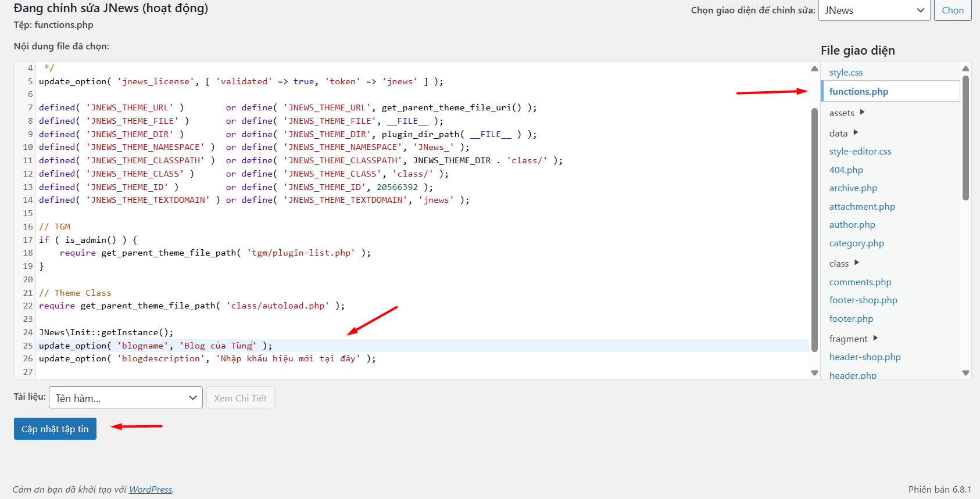The image size is (980, 499).
Task: Select functions.php in file list
Action: (x=859, y=91)
